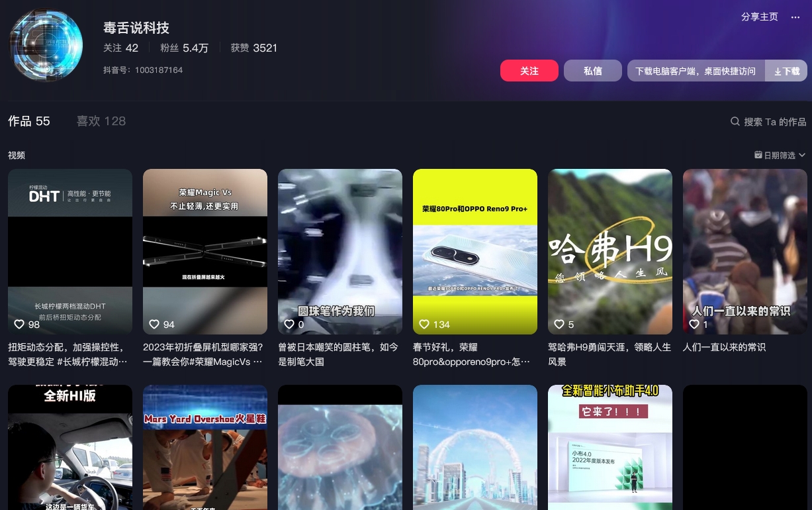Open the DHT 长城柠檬混动 video thumbnail
This screenshot has height=510, width=812.
[x=70, y=252]
